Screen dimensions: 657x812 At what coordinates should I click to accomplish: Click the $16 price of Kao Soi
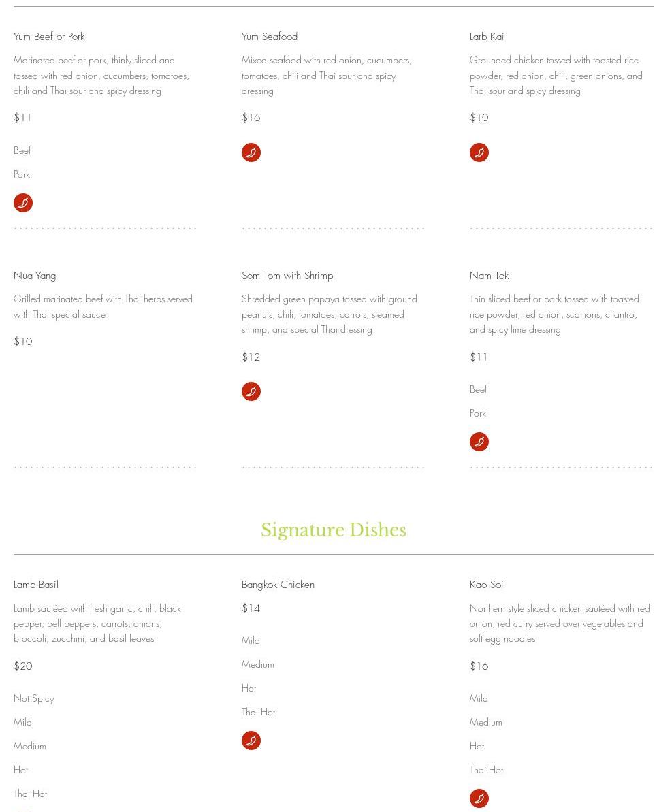pyautogui.click(x=479, y=666)
